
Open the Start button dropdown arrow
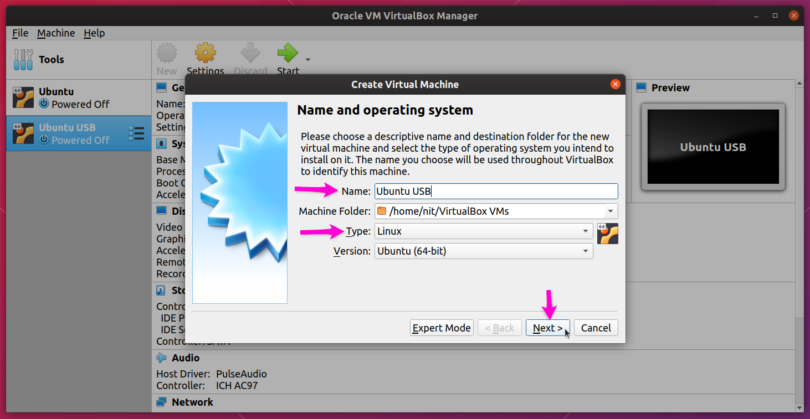point(308,59)
